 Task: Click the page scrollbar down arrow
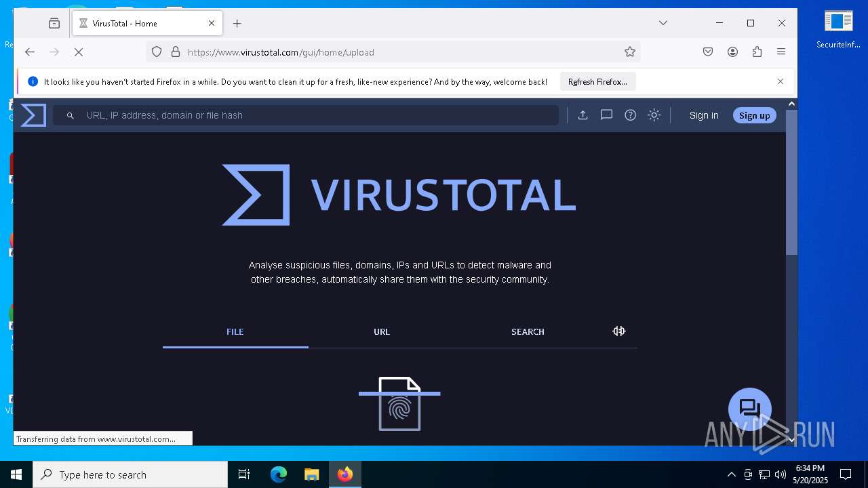pos(791,440)
